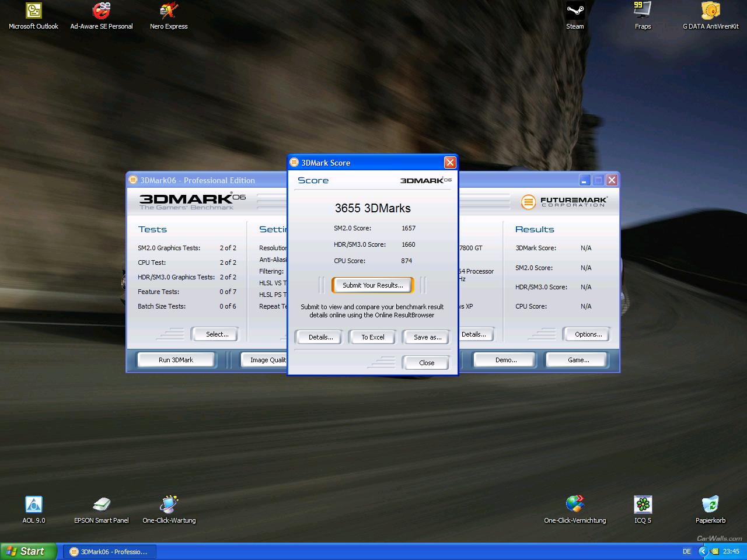
Task: Click system tray notification icon
Action: 714,551
